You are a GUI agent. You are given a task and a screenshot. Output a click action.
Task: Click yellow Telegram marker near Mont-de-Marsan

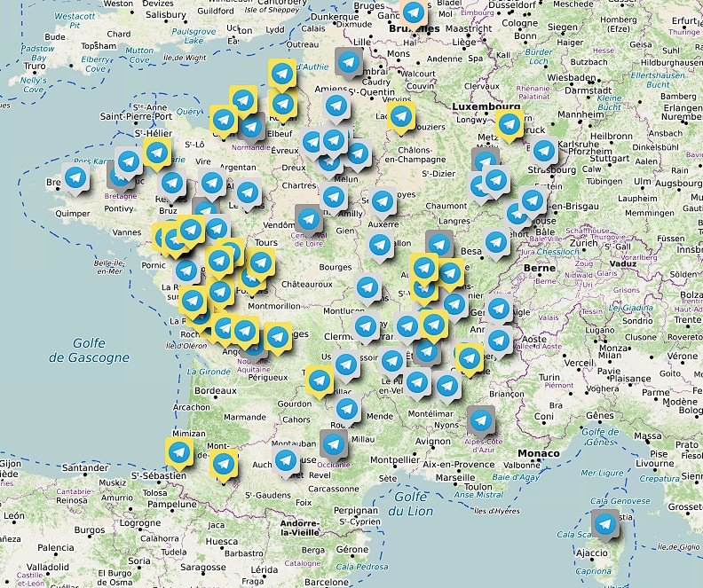coord(224,466)
